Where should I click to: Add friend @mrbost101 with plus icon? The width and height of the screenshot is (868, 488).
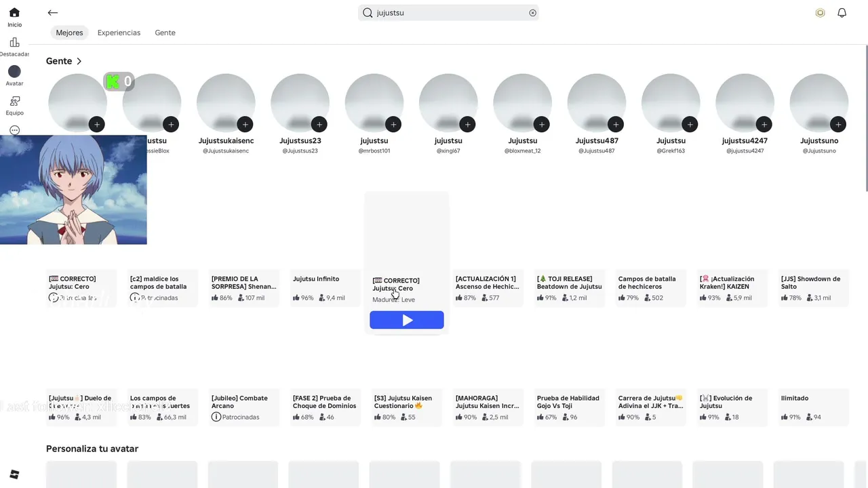393,124
